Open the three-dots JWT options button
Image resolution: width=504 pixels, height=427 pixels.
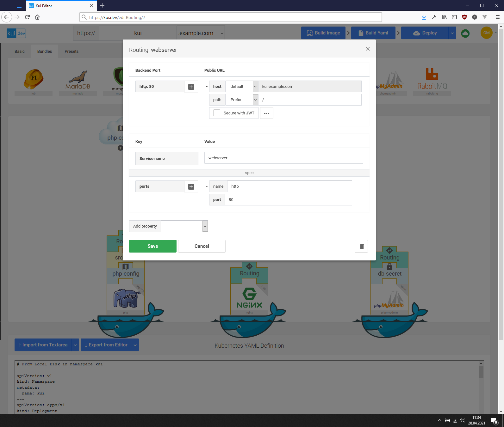pyautogui.click(x=266, y=113)
